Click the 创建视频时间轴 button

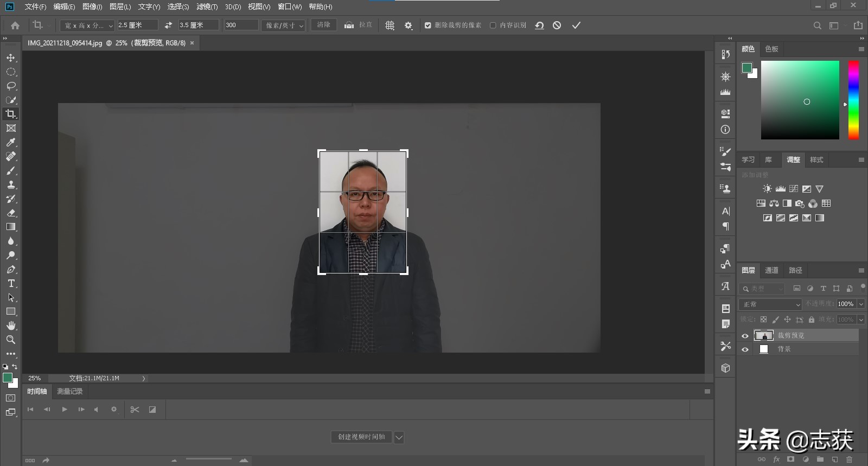pos(361,437)
